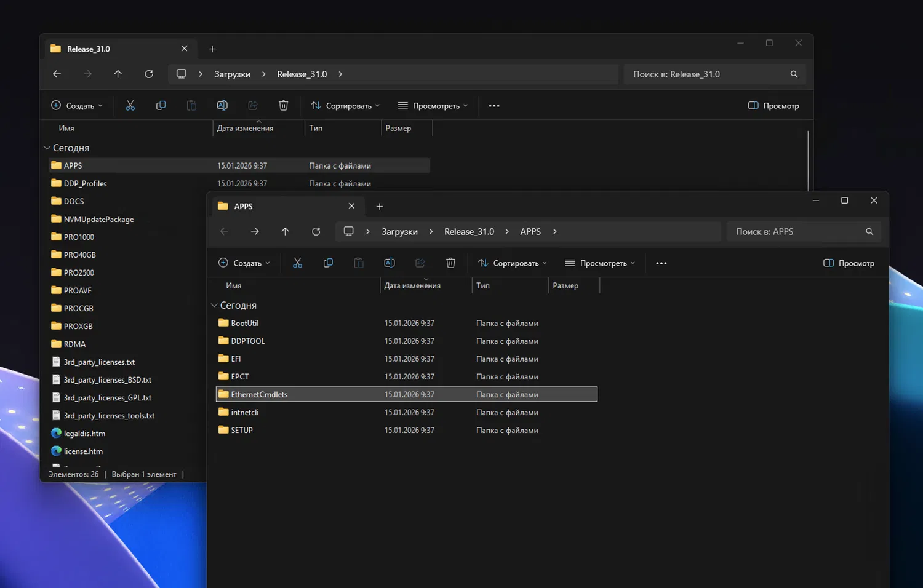Open the Сортировать dropdown in APPS window
923x588 pixels.
point(513,263)
